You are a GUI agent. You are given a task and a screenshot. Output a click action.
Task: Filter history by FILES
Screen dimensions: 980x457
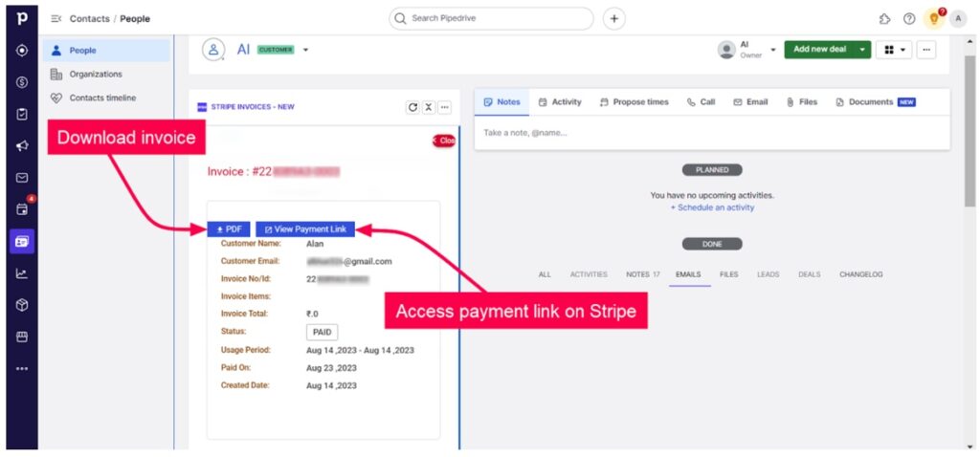[728, 274]
